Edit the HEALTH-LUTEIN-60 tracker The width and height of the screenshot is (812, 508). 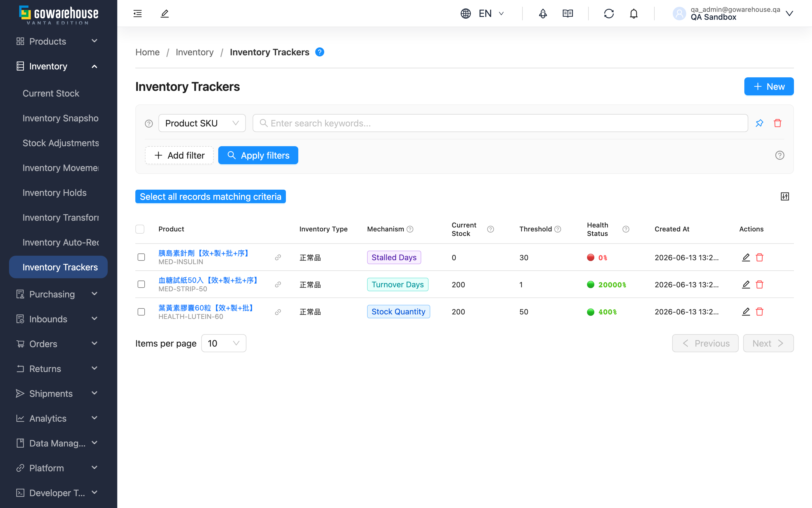(x=745, y=312)
